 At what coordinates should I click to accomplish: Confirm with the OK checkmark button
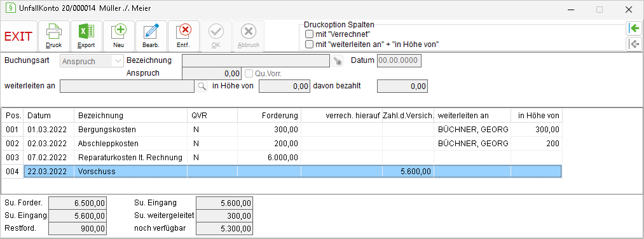[x=216, y=36]
